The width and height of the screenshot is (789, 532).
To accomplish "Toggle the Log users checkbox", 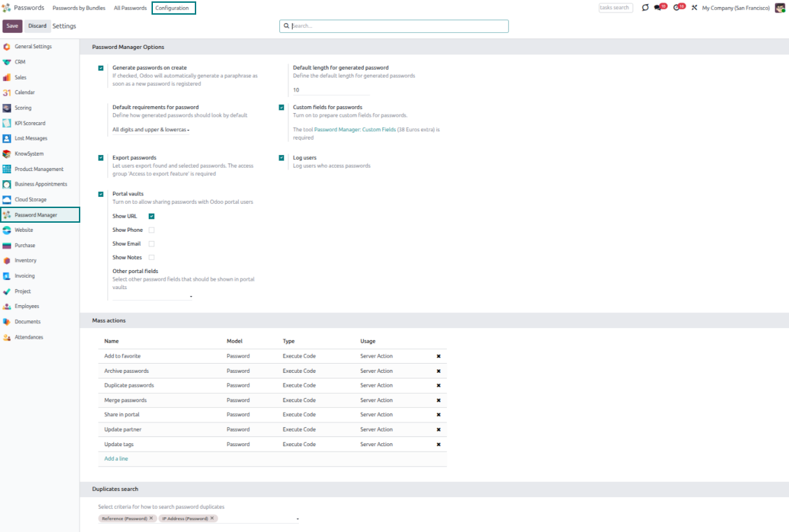I will (281, 158).
